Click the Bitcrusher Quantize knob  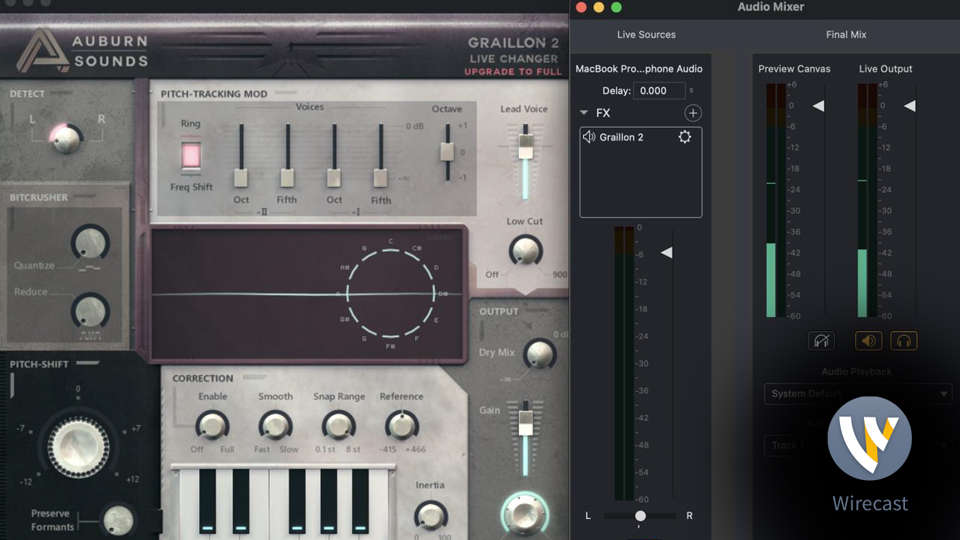tap(90, 242)
